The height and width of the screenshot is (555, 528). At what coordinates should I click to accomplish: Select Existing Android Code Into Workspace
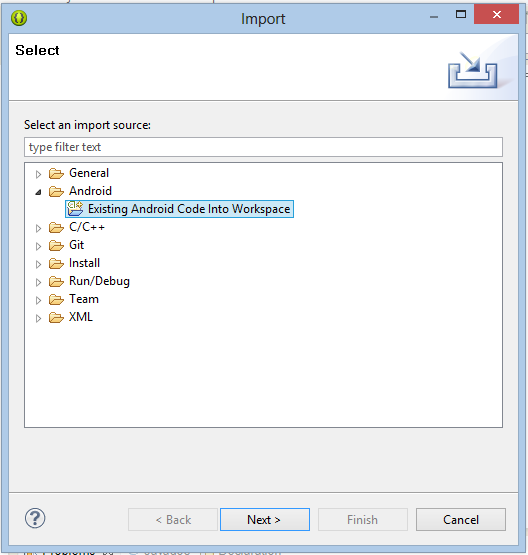(189, 209)
